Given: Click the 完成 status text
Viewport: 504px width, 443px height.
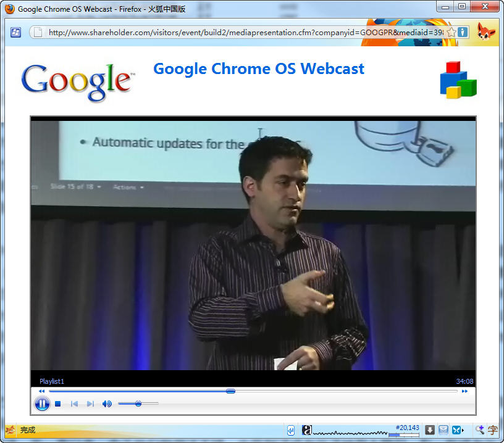Looking at the screenshot, I should 28,430.
